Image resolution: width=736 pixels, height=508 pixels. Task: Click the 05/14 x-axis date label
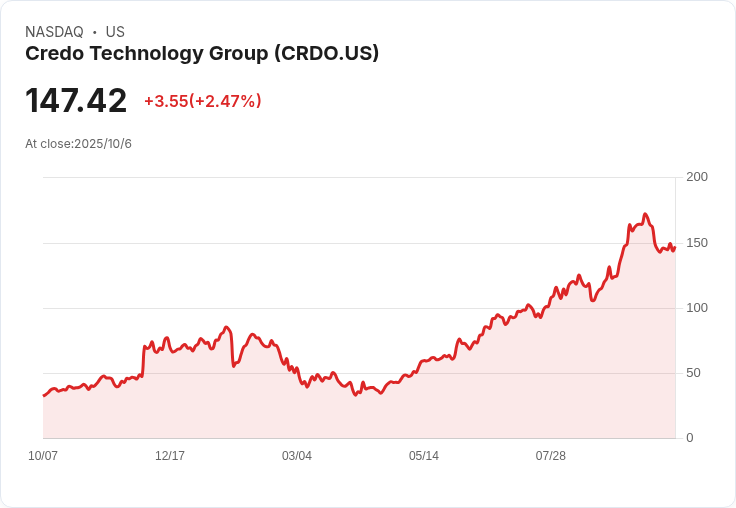[424, 456]
